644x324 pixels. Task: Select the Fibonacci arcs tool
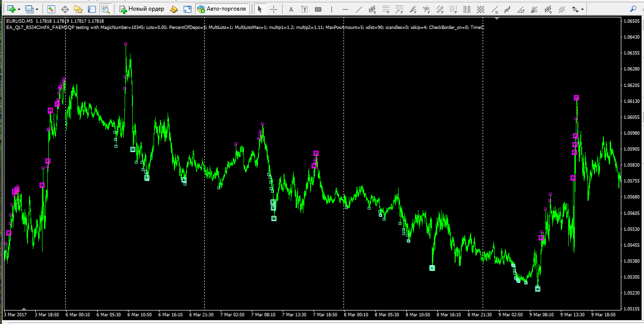pos(426,9)
